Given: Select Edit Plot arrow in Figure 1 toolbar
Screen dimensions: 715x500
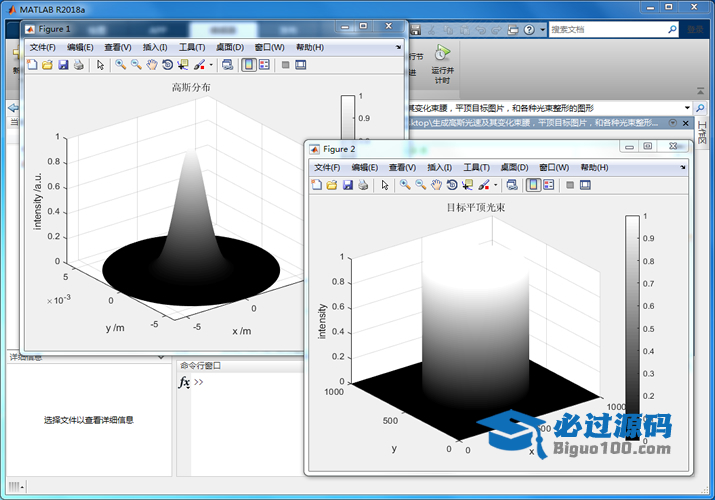Looking at the screenshot, I should 100,65.
